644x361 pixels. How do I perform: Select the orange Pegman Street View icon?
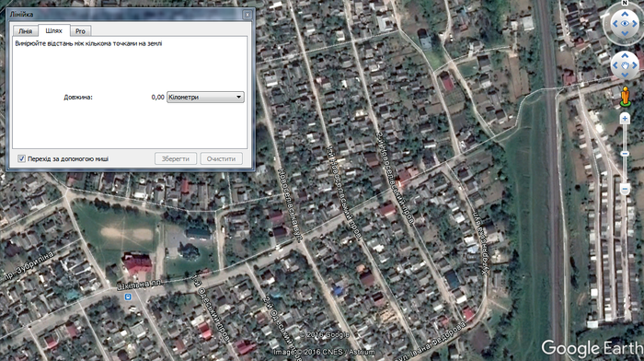tap(625, 96)
